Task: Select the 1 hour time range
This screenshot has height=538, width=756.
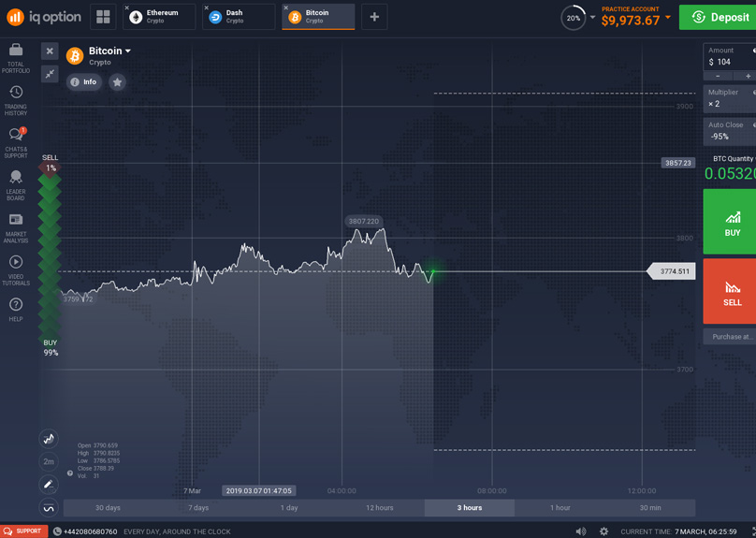Action: pos(560,508)
